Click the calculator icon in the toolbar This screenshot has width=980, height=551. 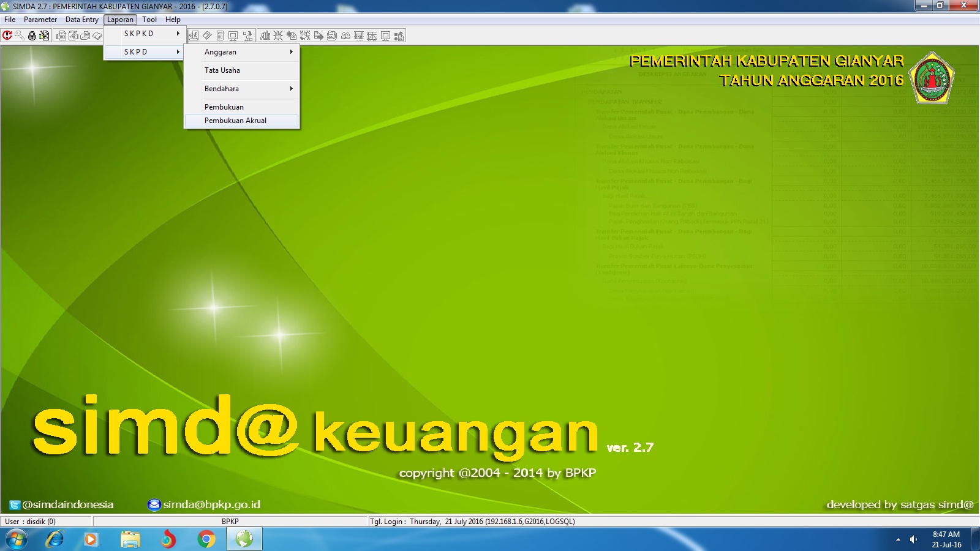220,36
